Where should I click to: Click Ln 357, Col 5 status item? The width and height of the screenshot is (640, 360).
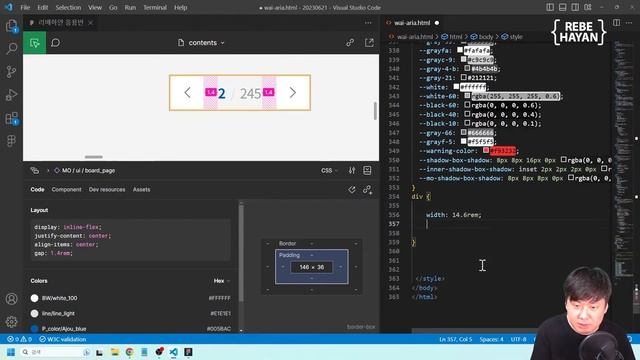pos(456,339)
